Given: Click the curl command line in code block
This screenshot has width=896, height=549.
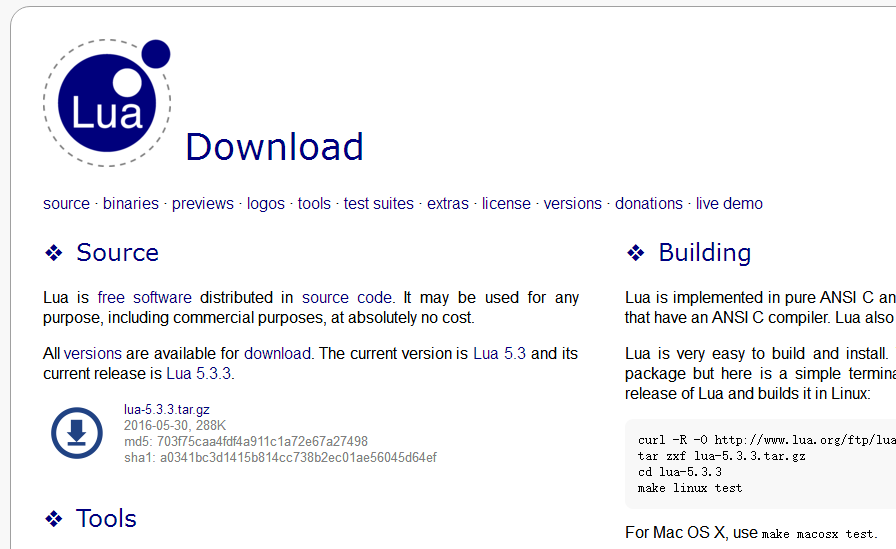Looking at the screenshot, I should (767, 440).
